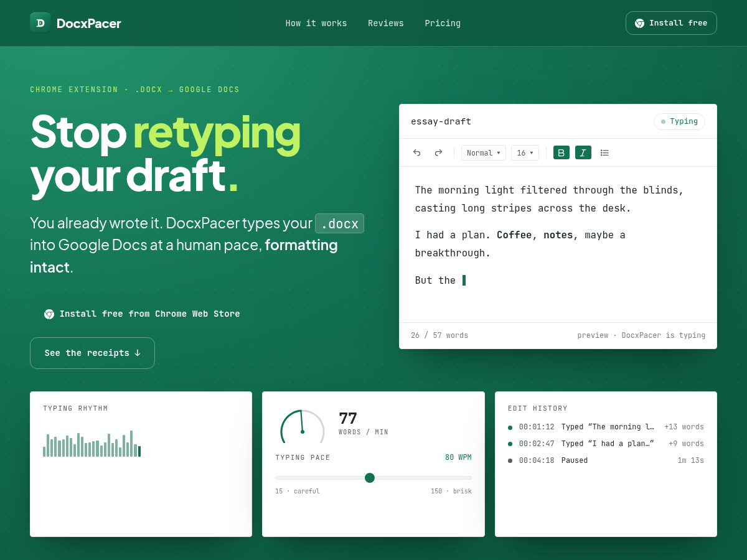Open the How it works page
This screenshot has width=747, height=560.
point(316,23)
